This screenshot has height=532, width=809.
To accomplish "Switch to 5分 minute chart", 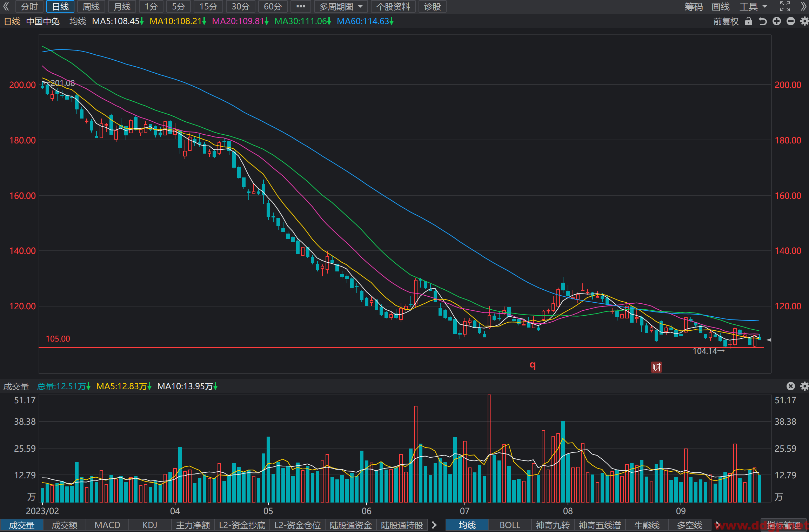I will point(178,6).
